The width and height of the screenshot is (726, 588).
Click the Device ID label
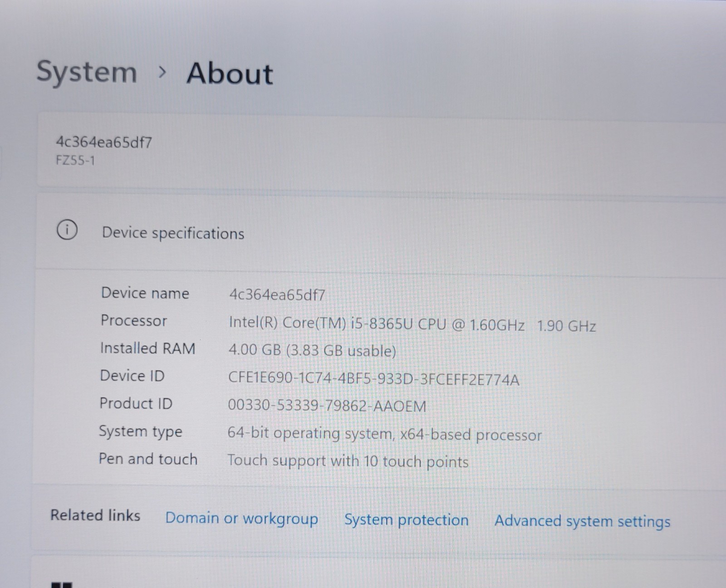pyautogui.click(x=132, y=376)
